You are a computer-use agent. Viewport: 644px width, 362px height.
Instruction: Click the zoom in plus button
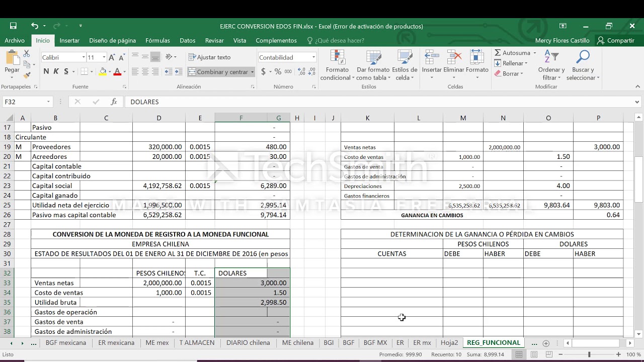pos(618,354)
